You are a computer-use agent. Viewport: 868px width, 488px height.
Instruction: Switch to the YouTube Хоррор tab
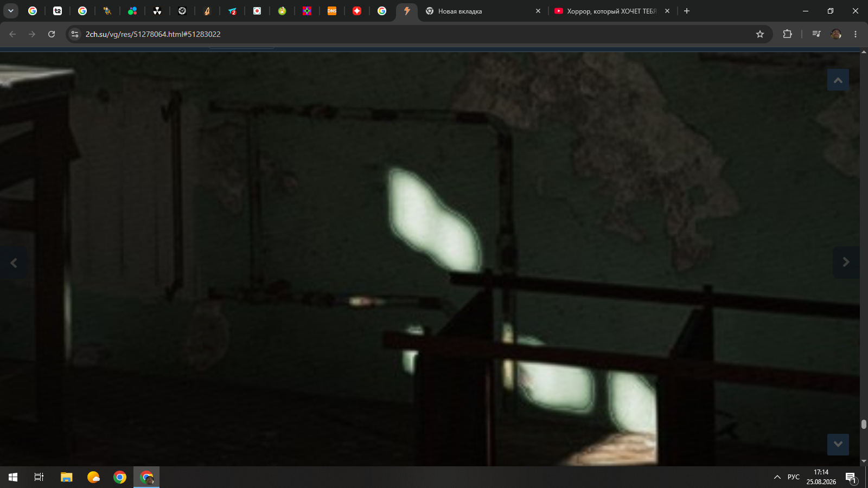[612, 11]
